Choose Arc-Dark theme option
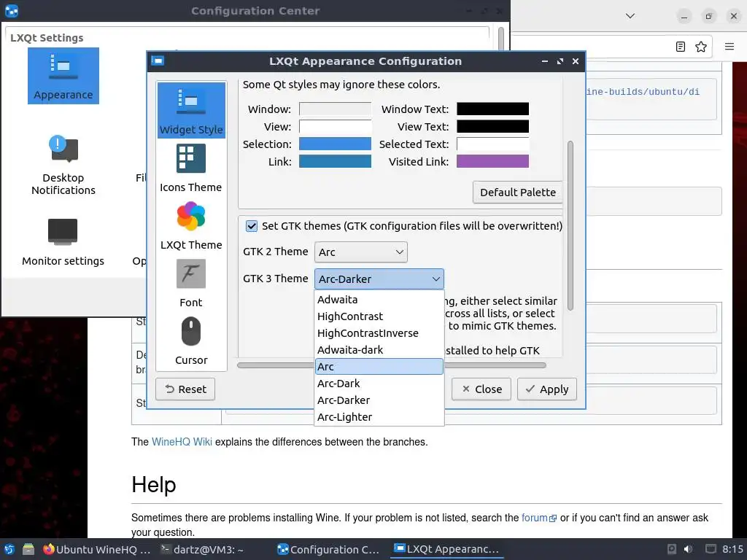The height and width of the screenshot is (560, 747). pyautogui.click(x=379, y=384)
